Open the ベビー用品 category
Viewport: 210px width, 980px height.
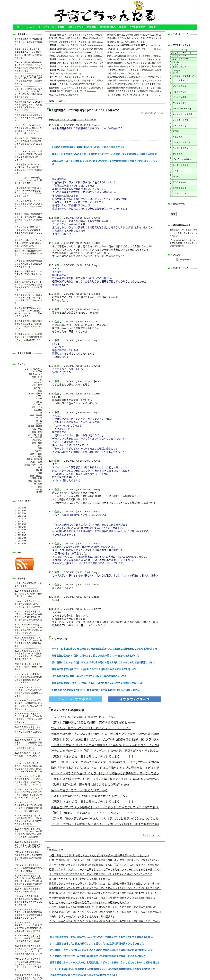click(37, 385)
